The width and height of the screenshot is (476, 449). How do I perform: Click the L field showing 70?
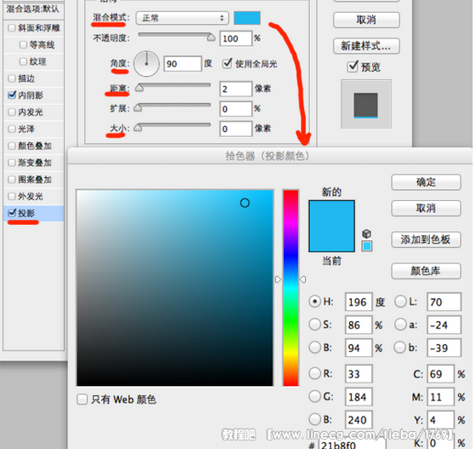(x=444, y=302)
